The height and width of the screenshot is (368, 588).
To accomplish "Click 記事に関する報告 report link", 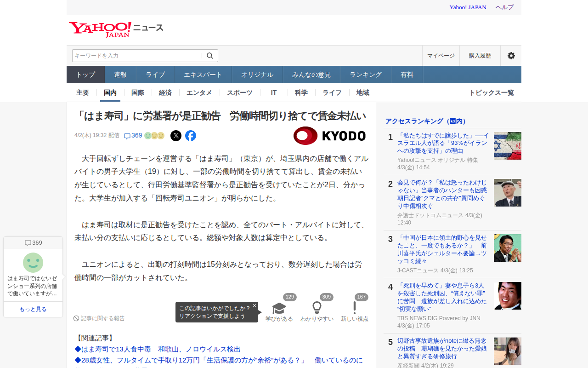I will pyautogui.click(x=99, y=318).
